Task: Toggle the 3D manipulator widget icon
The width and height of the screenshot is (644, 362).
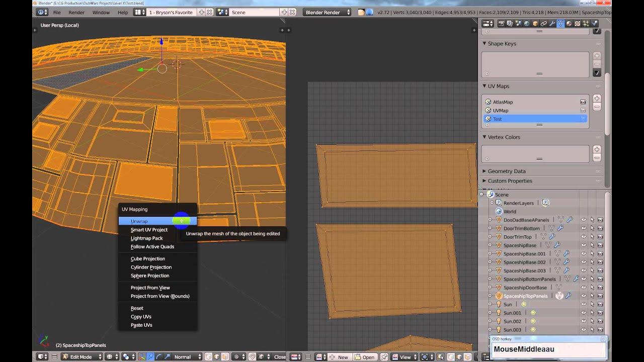Action: click(143, 356)
